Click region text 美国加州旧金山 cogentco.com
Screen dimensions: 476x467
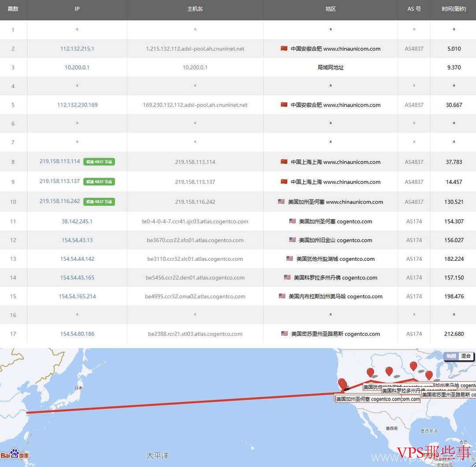point(335,240)
